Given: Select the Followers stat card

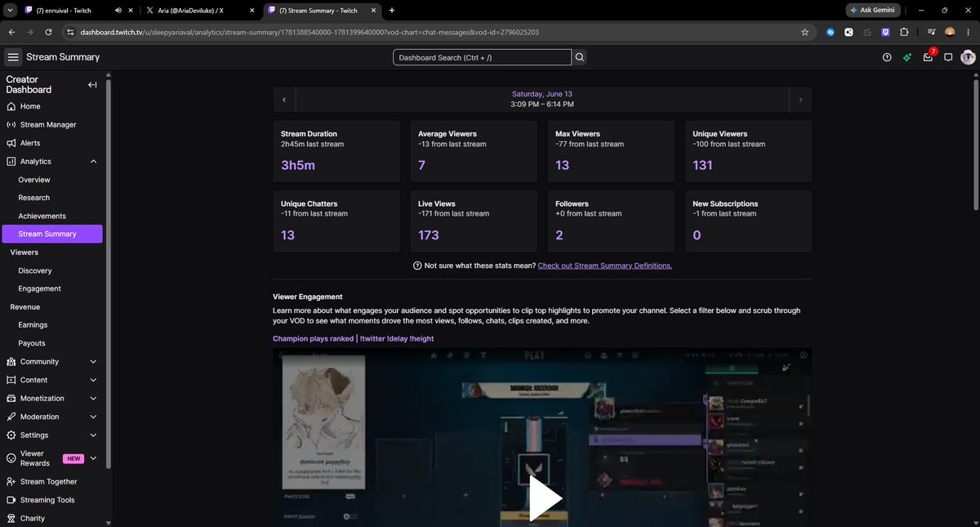Looking at the screenshot, I should coord(611,221).
